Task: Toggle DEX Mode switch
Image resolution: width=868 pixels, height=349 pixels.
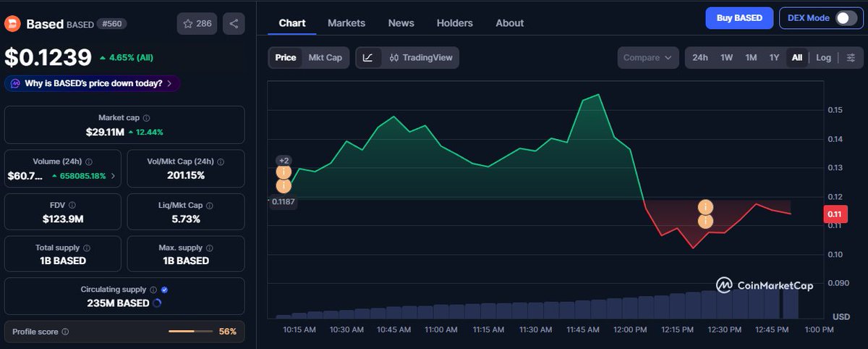Action: click(846, 18)
